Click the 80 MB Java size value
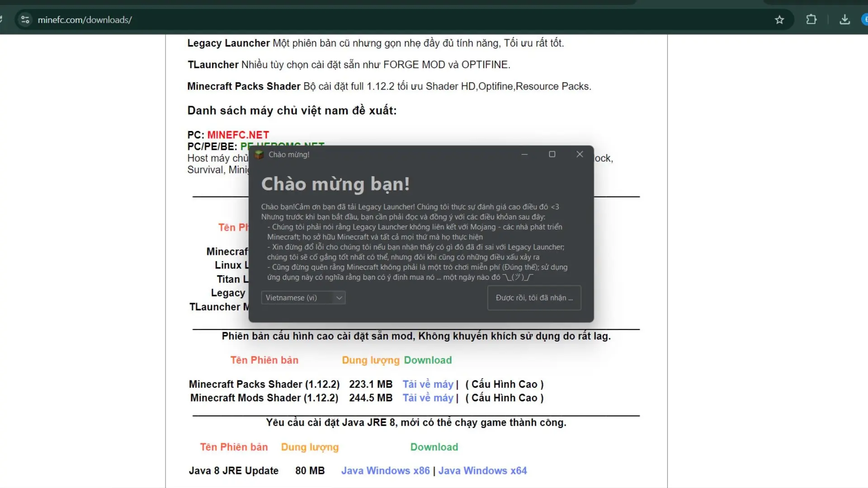This screenshot has width=868, height=488. pyautogui.click(x=310, y=471)
